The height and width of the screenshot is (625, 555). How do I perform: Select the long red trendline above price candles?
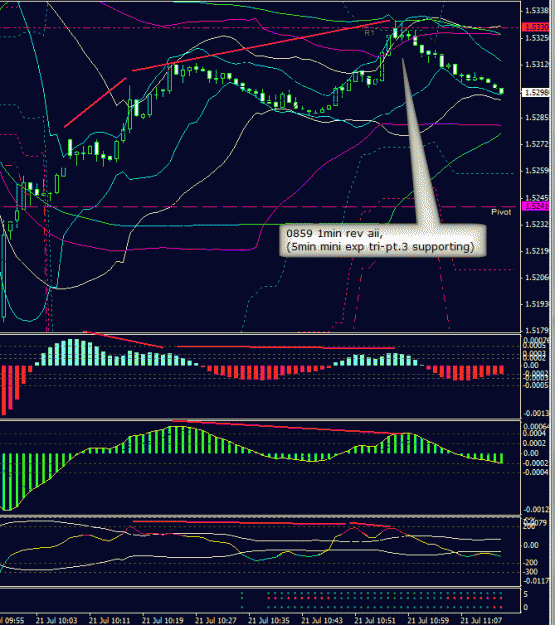tap(261, 45)
